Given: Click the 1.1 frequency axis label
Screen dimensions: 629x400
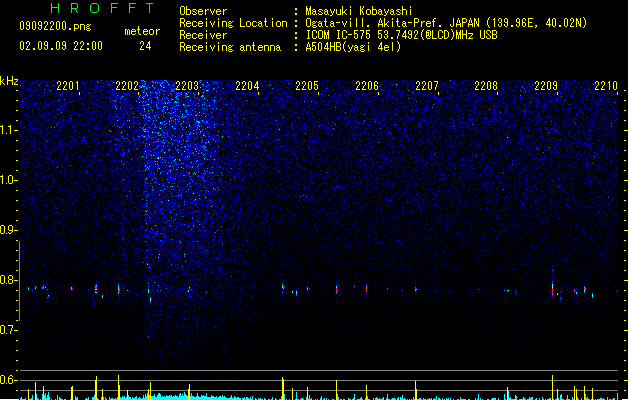Looking at the screenshot, I should coord(8,130).
